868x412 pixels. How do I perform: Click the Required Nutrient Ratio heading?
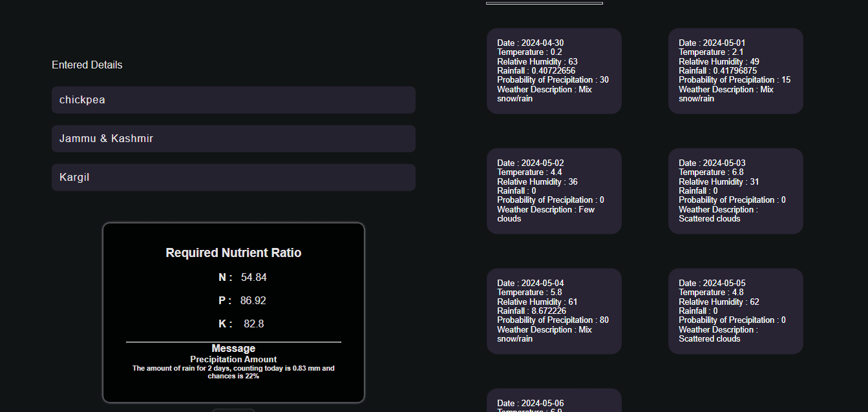pyautogui.click(x=233, y=253)
